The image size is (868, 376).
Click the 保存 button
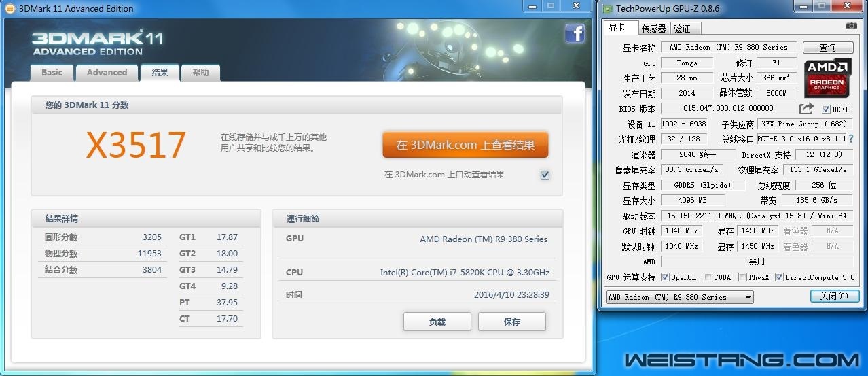[511, 322]
